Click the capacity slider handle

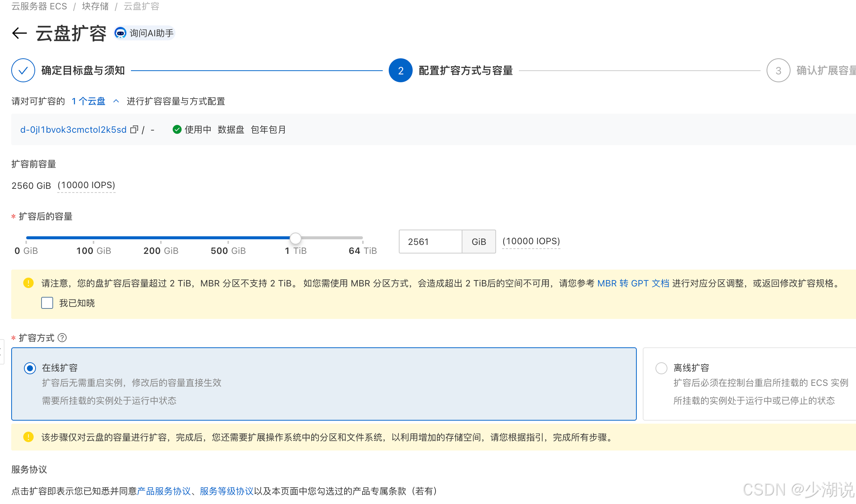pyautogui.click(x=296, y=238)
